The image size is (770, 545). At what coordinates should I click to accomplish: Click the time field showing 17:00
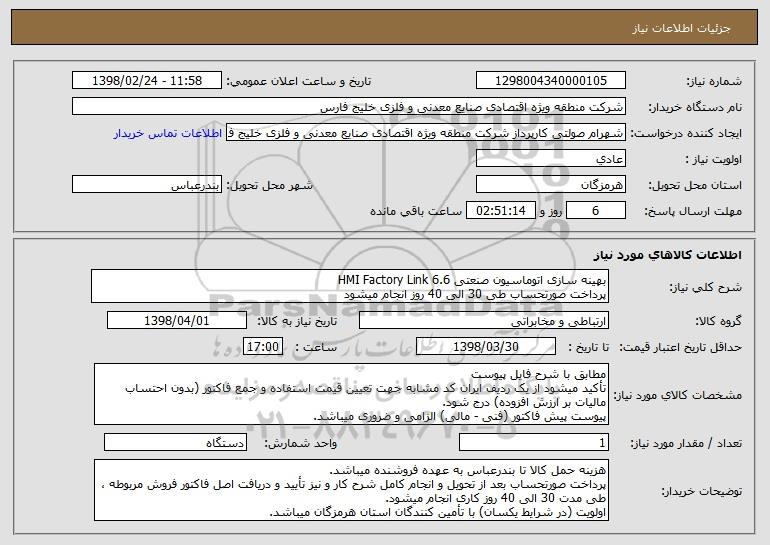(263, 347)
